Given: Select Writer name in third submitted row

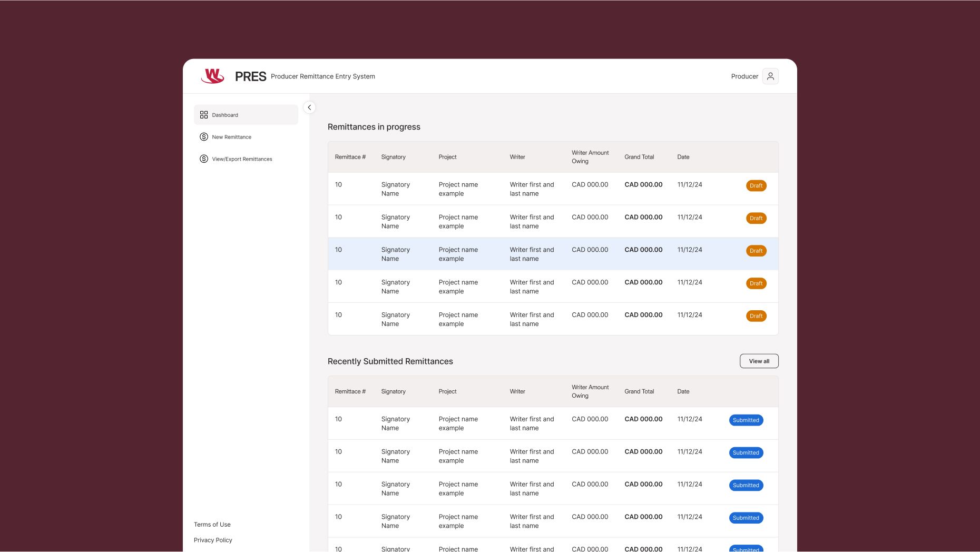Looking at the screenshot, I should point(532,489).
